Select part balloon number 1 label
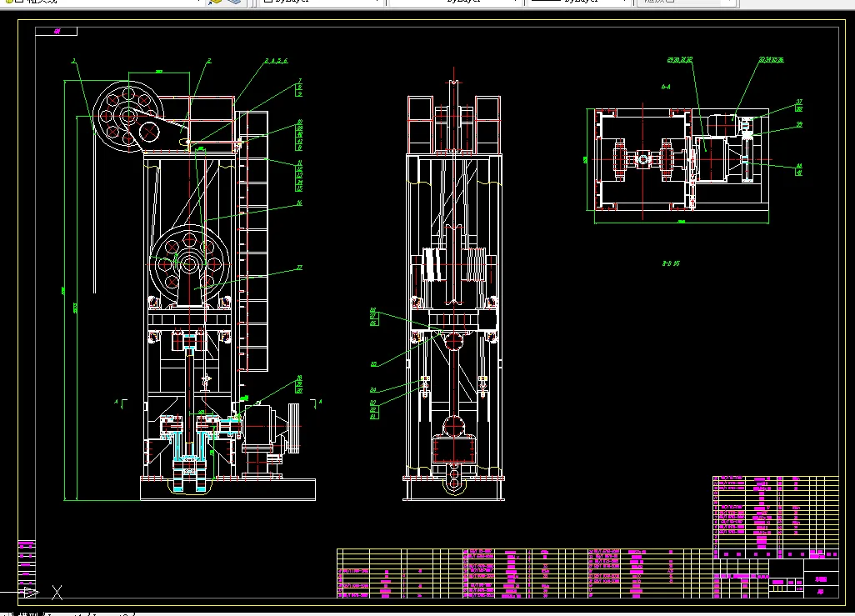 point(74,61)
